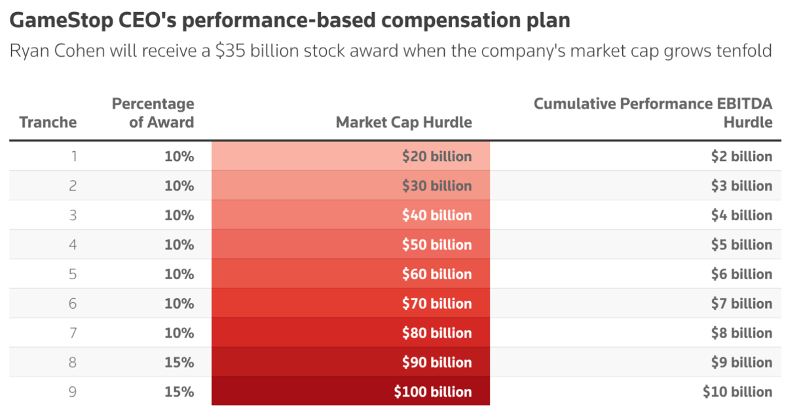Viewport: 800px width, 420px height.
Task: Select tranche number 9 in the table
Action: click(72, 391)
